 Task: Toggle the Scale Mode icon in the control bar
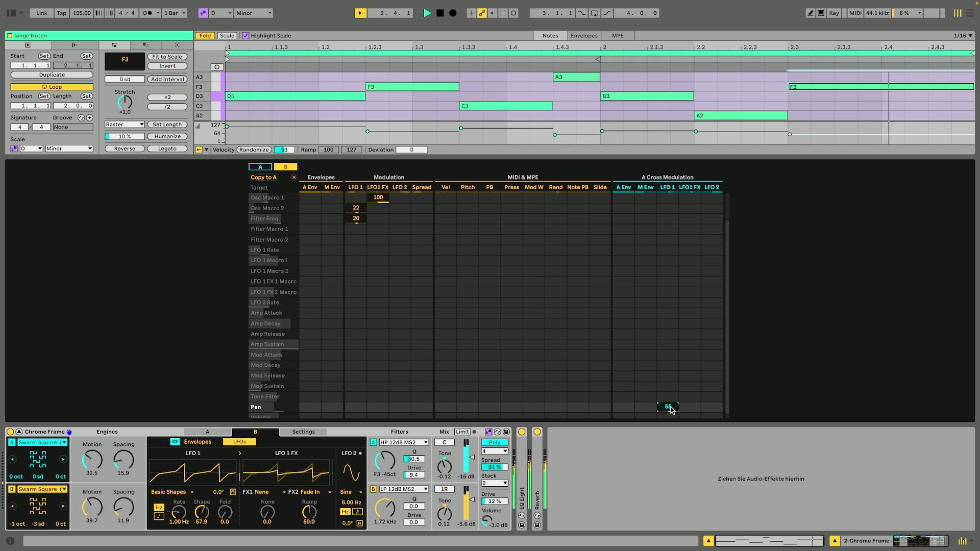pos(203,13)
